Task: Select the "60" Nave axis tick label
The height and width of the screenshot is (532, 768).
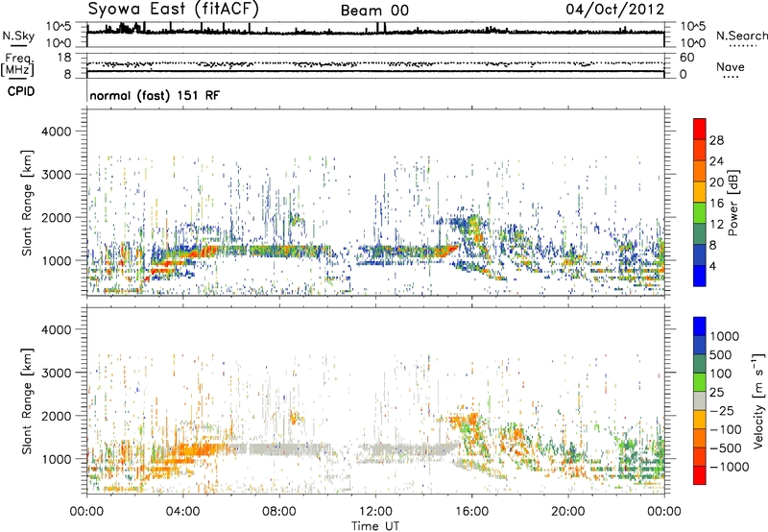Action: point(686,58)
